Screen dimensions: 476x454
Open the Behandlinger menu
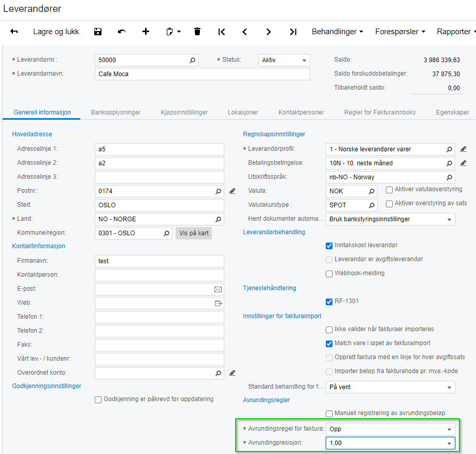click(x=337, y=32)
